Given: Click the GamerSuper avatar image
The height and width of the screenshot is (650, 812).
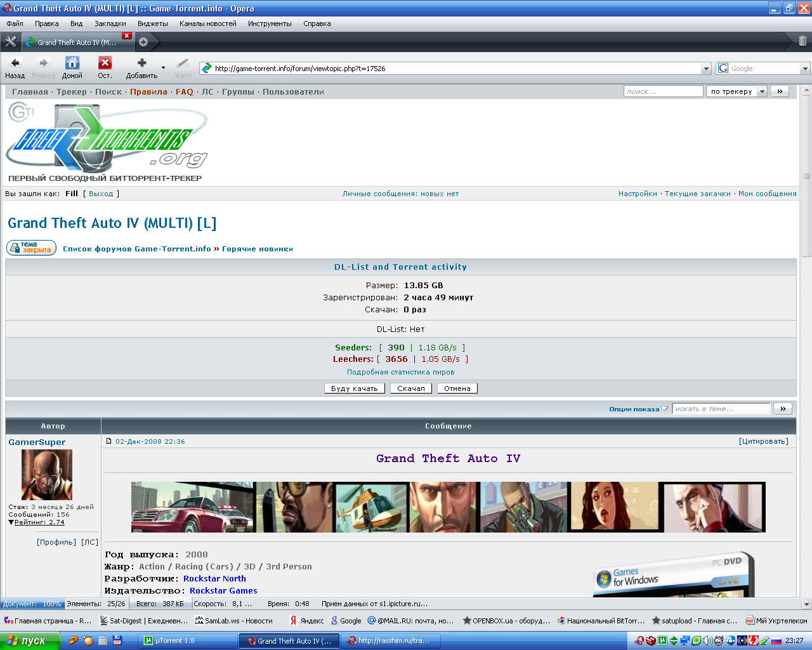Looking at the screenshot, I should point(47,475).
